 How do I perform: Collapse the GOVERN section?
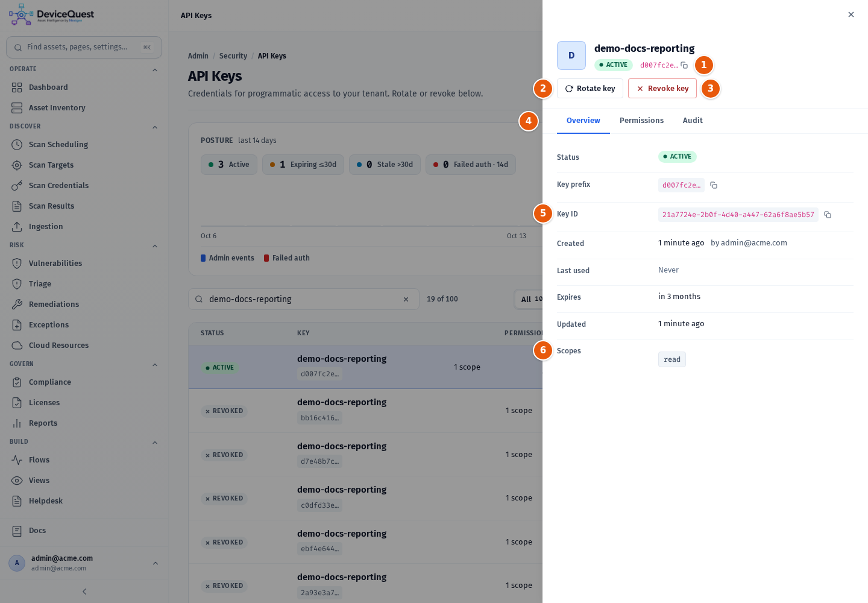(x=155, y=364)
